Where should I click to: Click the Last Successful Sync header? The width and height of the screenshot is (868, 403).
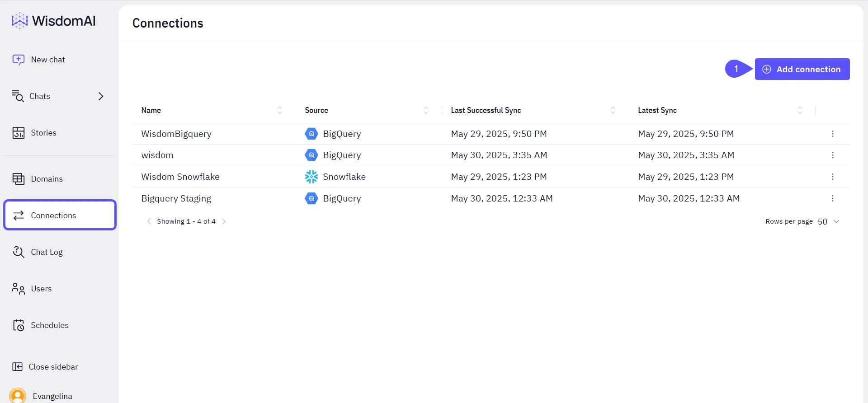[x=486, y=110]
